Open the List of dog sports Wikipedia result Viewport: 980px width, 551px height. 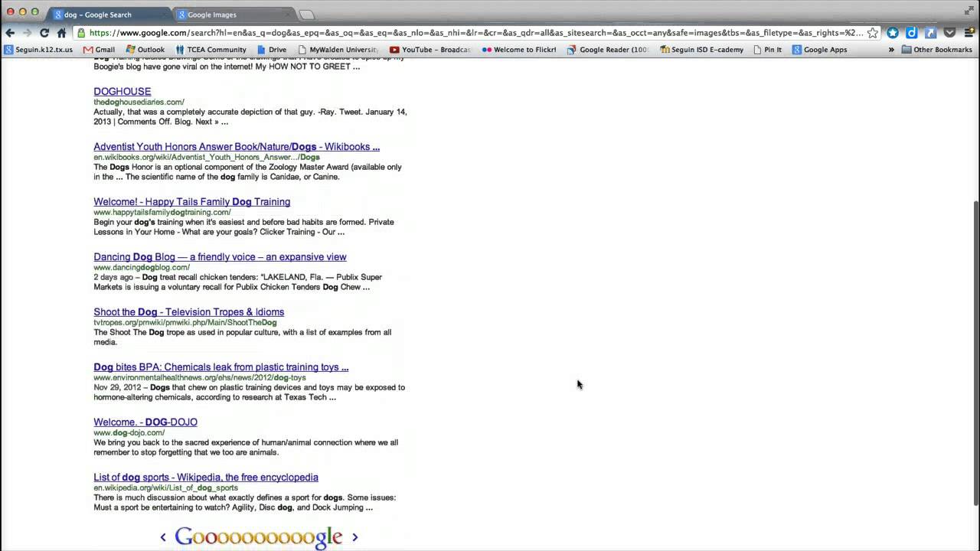point(206,477)
